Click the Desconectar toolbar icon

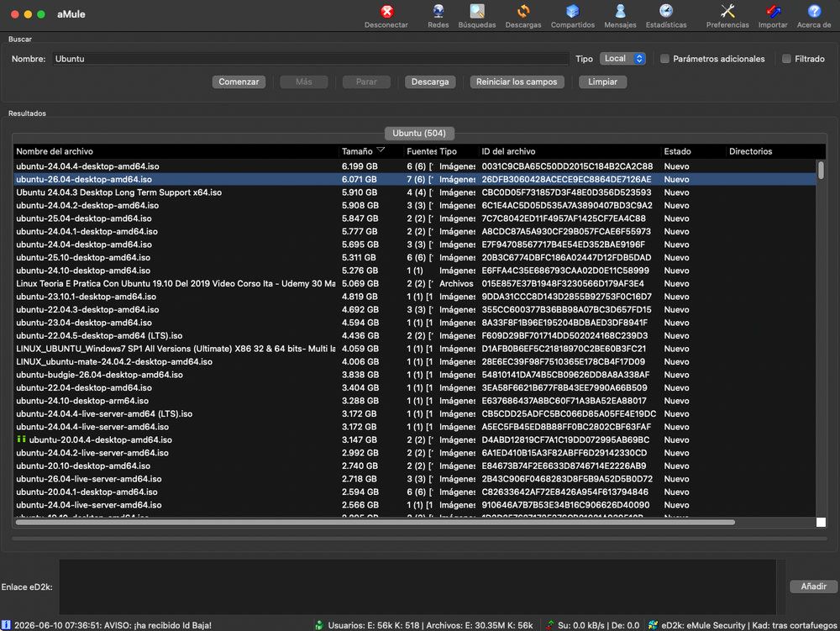point(386,16)
